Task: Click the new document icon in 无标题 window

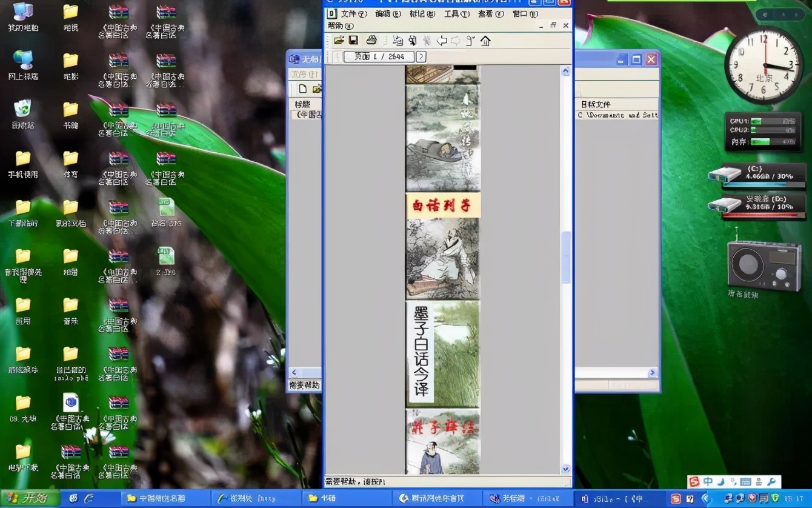Action: [303, 89]
